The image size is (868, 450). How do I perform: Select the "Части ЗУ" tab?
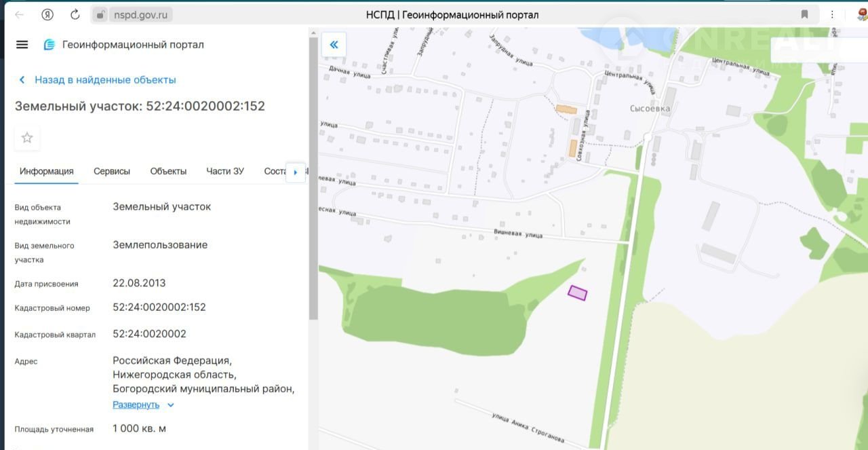[225, 171]
